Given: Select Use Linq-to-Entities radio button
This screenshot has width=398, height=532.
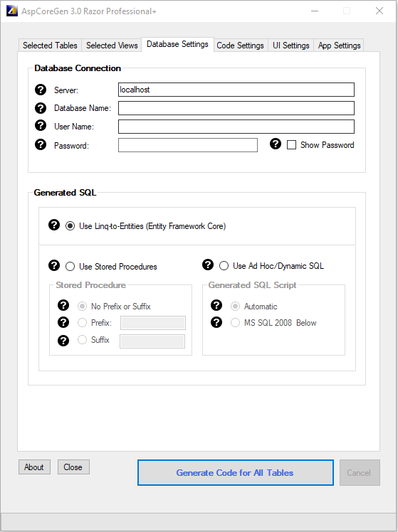Looking at the screenshot, I should 70,226.
